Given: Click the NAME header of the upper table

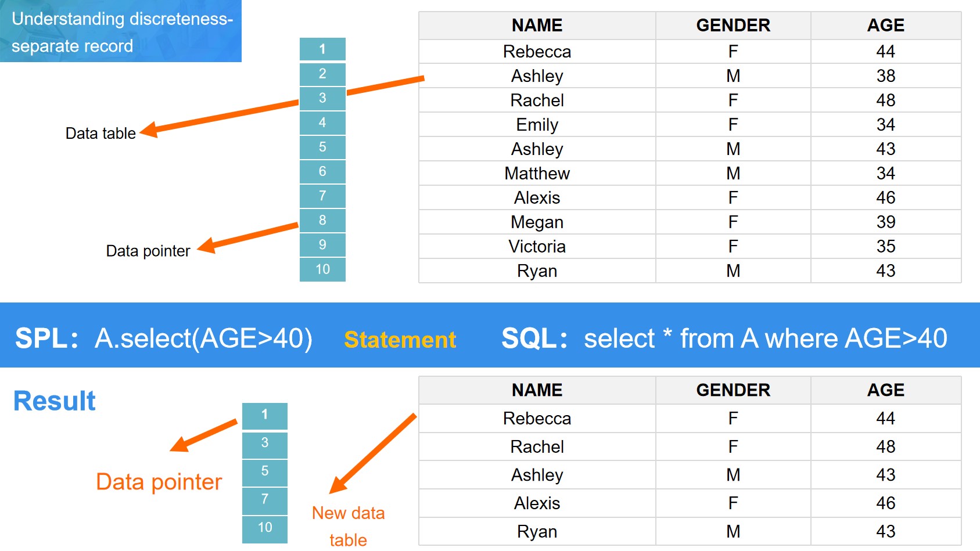Looking at the screenshot, I should point(537,26).
